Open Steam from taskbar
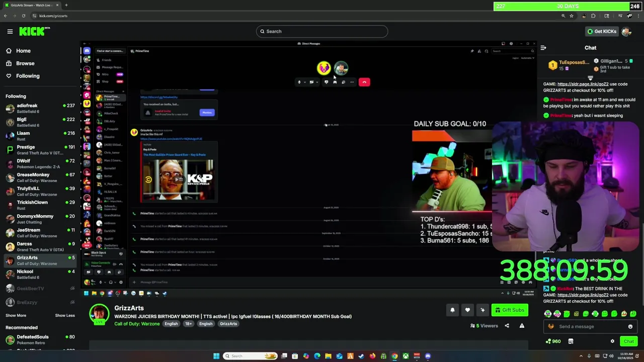This screenshot has height=362, width=644. [361, 356]
